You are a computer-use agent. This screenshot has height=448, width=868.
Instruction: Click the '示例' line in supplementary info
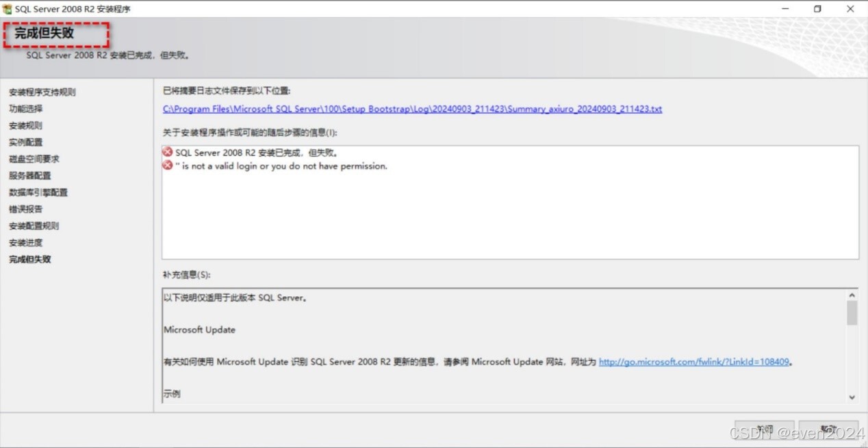tap(172, 394)
